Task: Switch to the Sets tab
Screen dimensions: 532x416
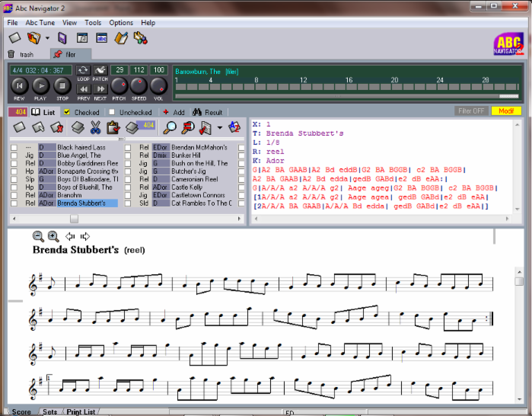Action: pos(49,411)
